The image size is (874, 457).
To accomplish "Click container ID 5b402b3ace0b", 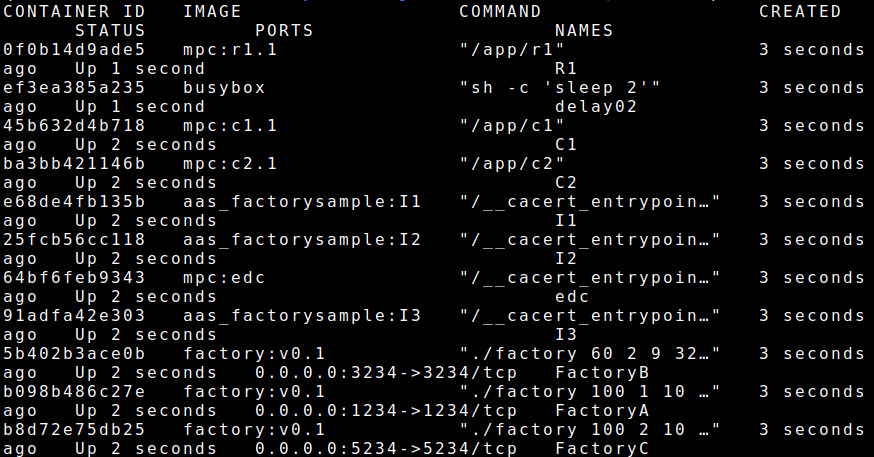I will click(x=74, y=353).
